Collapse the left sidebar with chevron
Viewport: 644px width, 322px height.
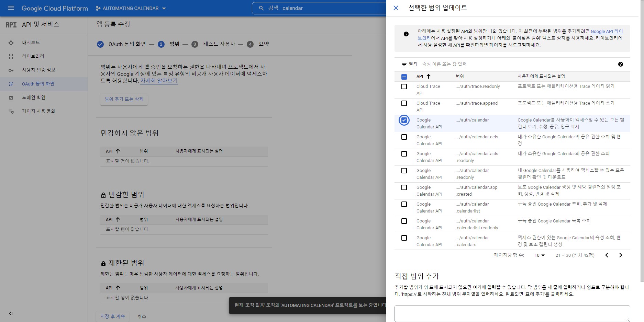[11, 313]
